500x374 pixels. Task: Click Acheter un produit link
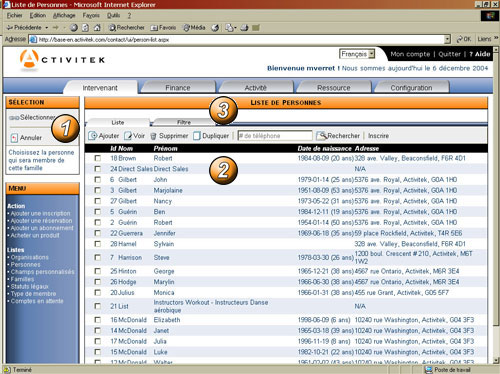pos(35,235)
